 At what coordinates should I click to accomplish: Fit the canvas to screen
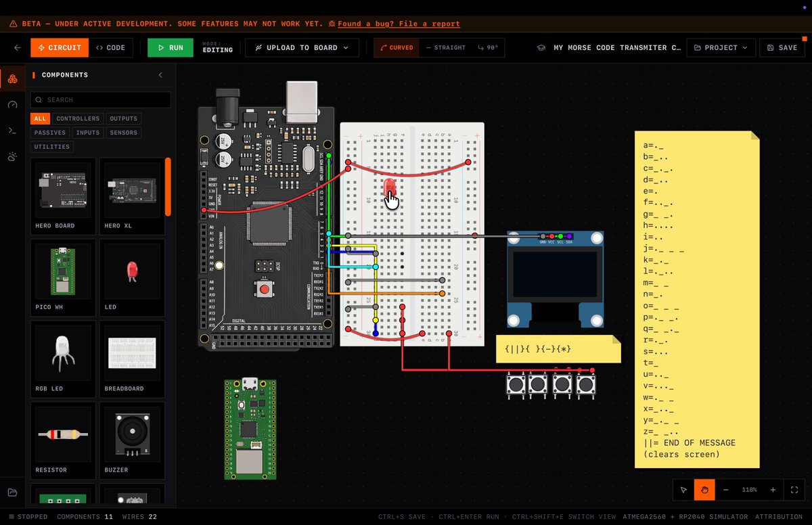click(x=794, y=490)
